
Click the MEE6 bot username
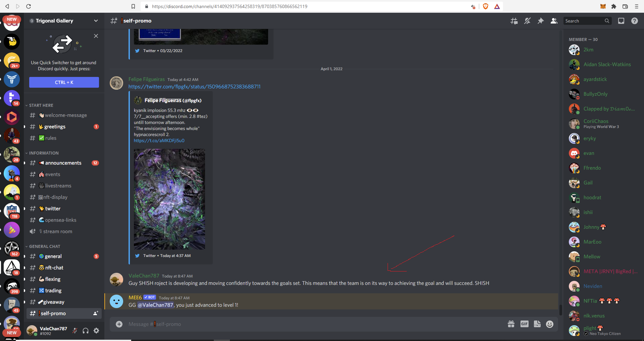point(135,298)
